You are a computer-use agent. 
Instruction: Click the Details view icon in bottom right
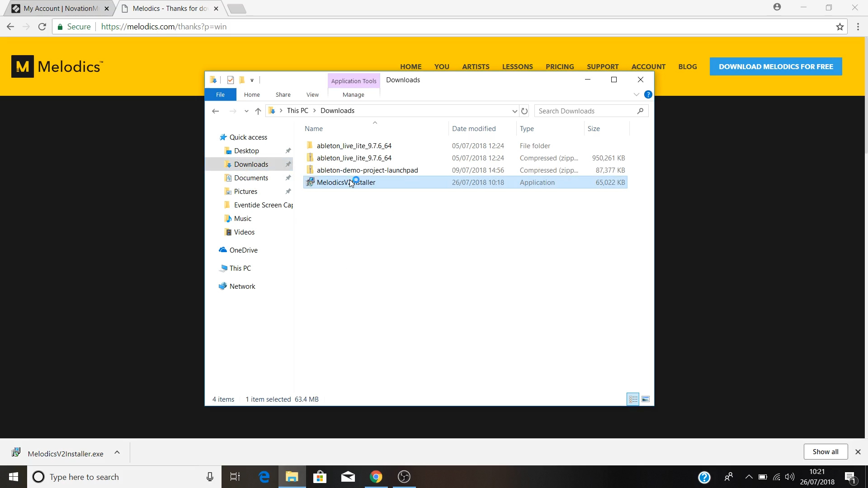633,399
